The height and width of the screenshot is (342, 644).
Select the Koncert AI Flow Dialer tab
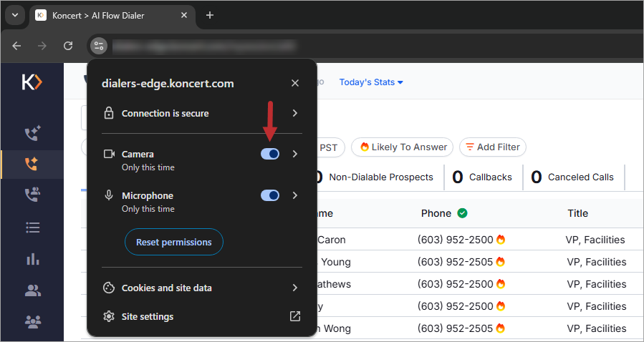click(x=112, y=16)
